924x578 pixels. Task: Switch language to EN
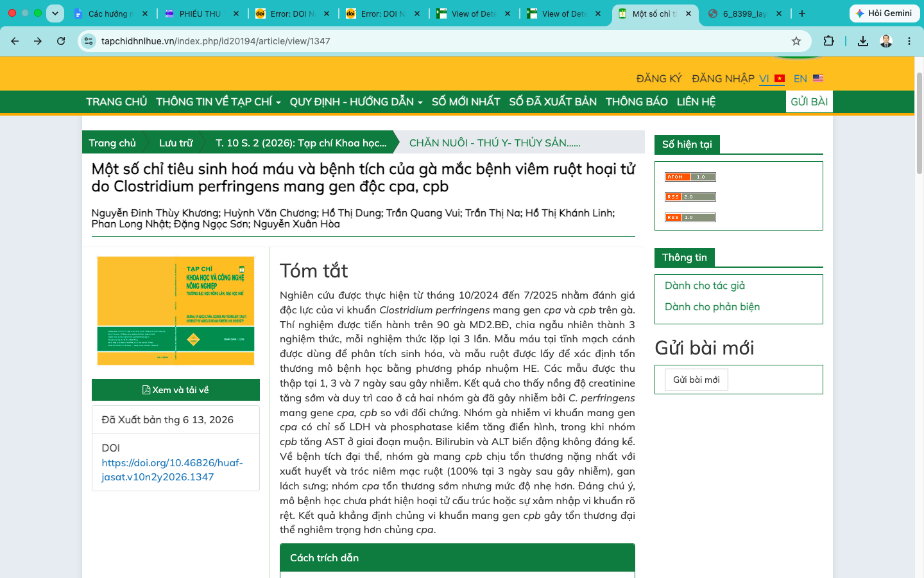point(800,78)
